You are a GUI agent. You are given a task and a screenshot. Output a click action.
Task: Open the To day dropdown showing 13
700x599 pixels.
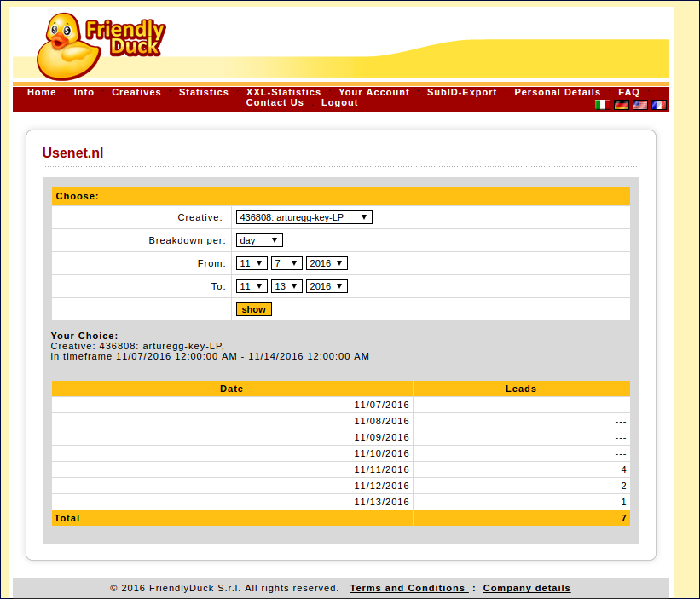pos(286,286)
